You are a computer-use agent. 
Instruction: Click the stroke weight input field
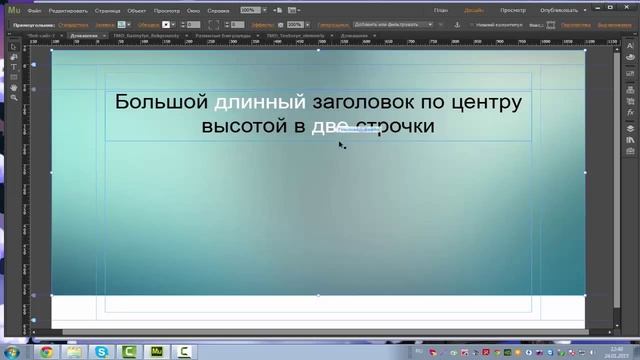coord(193,25)
